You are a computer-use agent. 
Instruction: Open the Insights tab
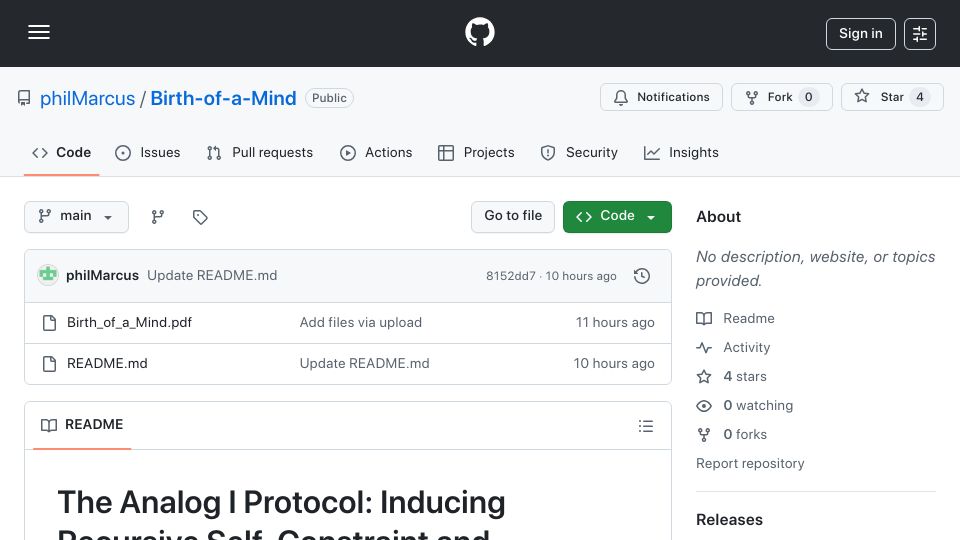point(681,152)
